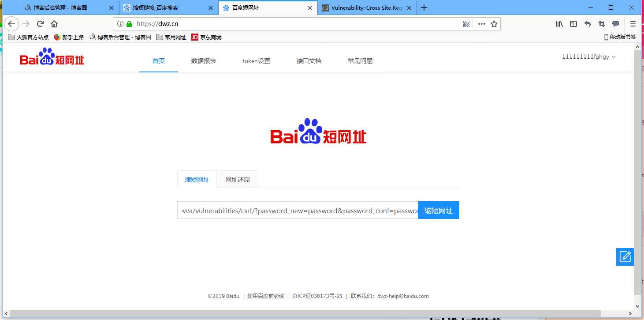Open the 常用网址 bookmark folder
This screenshot has height=320, width=644.
(x=171, y=38)
